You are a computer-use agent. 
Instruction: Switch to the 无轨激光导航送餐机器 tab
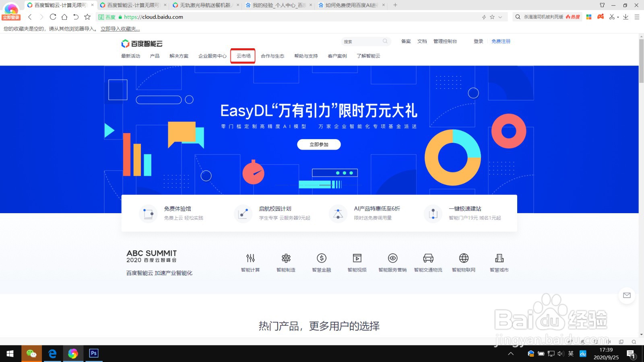point(205,5)
